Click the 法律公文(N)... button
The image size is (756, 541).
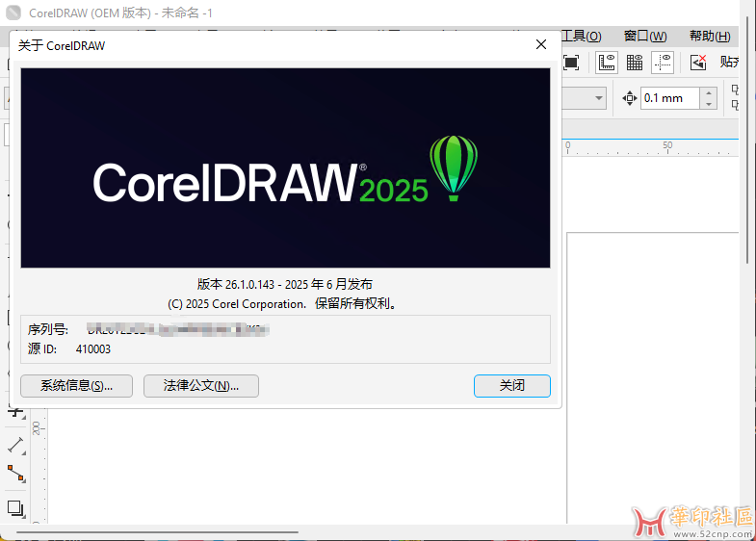pos(201,386)
